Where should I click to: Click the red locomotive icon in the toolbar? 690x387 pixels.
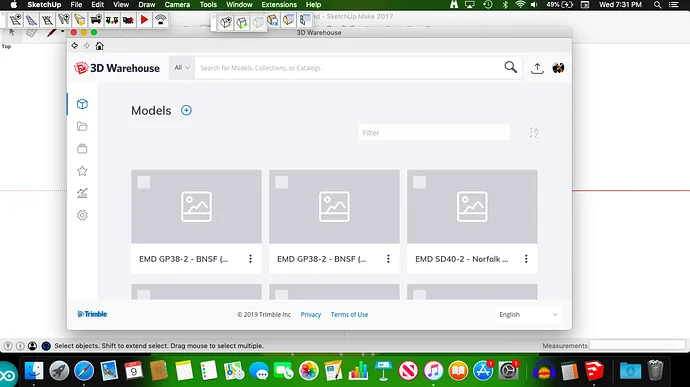tap(128, 20)
